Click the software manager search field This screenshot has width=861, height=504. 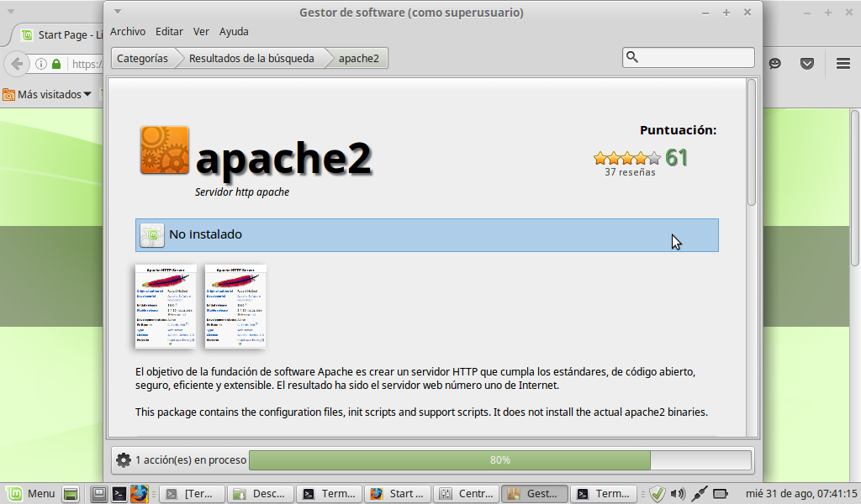695,57
